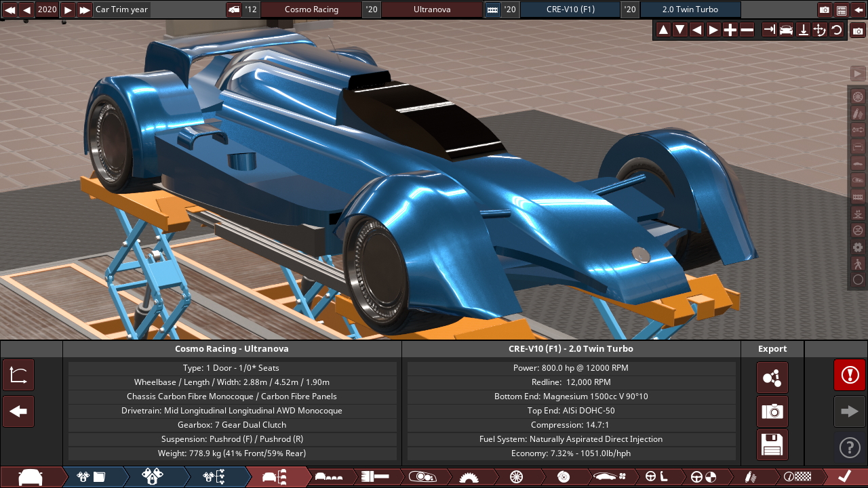Viewport: 868px width, 488px height.
Task: Confirm with the checkmark tab
Action: point(844,476)
